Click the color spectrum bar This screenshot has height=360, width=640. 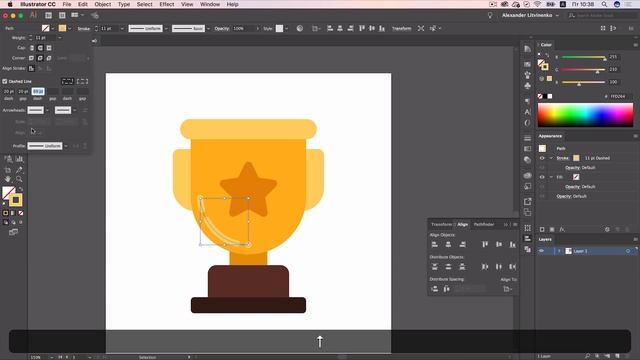585,115
